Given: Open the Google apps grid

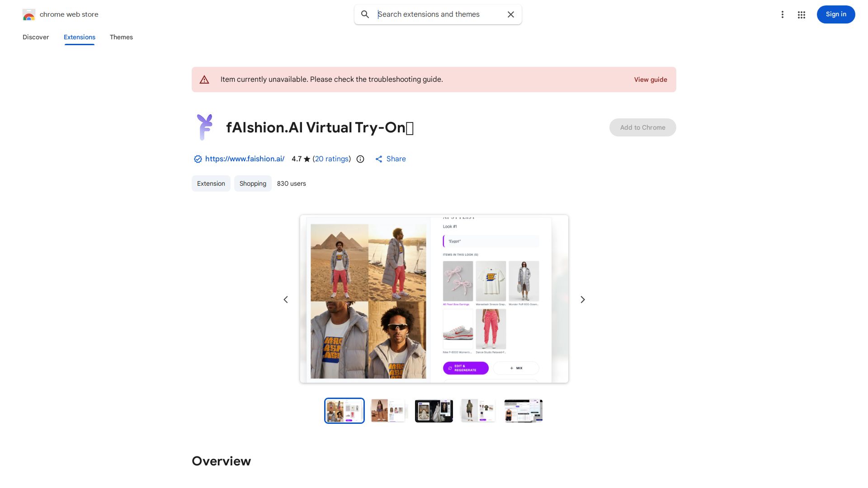Looking at the screenshot, I should [x=802, y=14].
